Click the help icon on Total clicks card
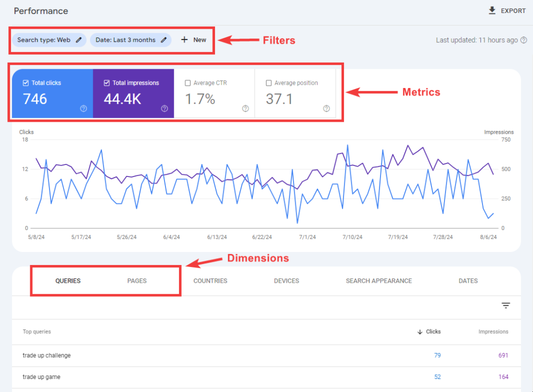This screenshot has width=533, height=392. pos(84,109)
